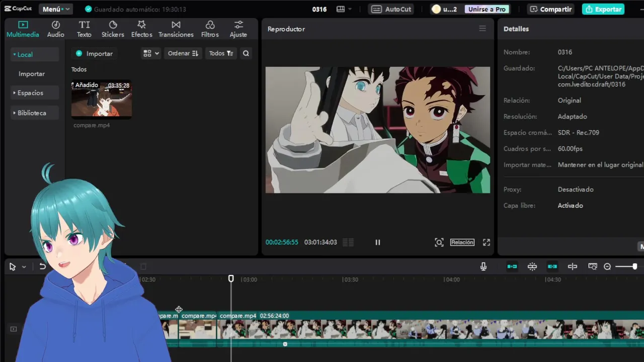Click the Nombre value 0316
Screen dimensions: 644x362
tap(565, 52)
